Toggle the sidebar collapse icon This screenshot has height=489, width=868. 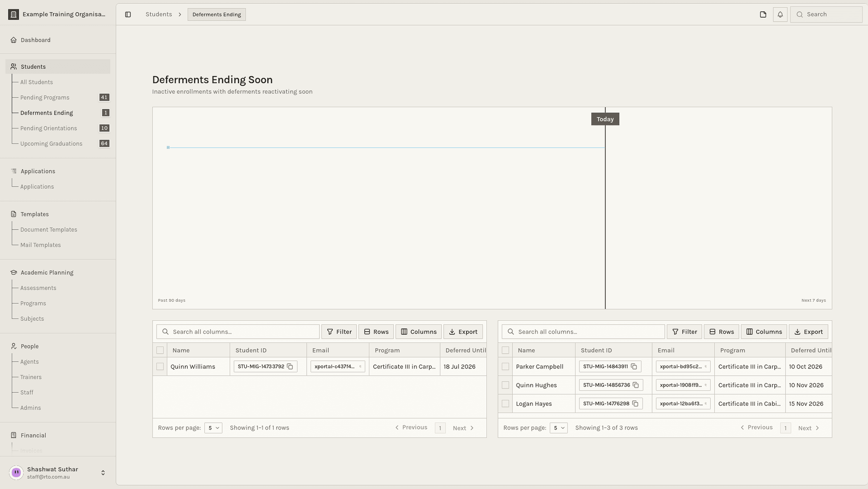[x=128, y=14]
